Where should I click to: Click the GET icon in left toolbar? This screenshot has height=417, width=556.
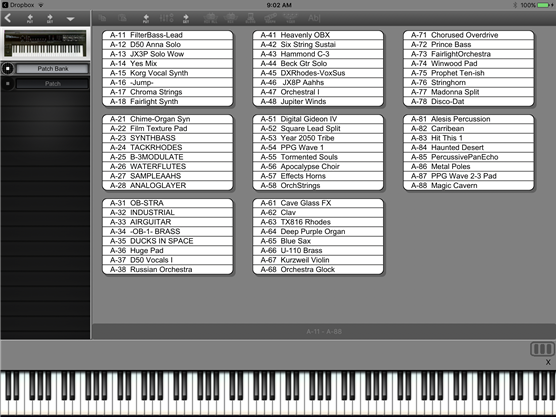(x=50, y=18)
